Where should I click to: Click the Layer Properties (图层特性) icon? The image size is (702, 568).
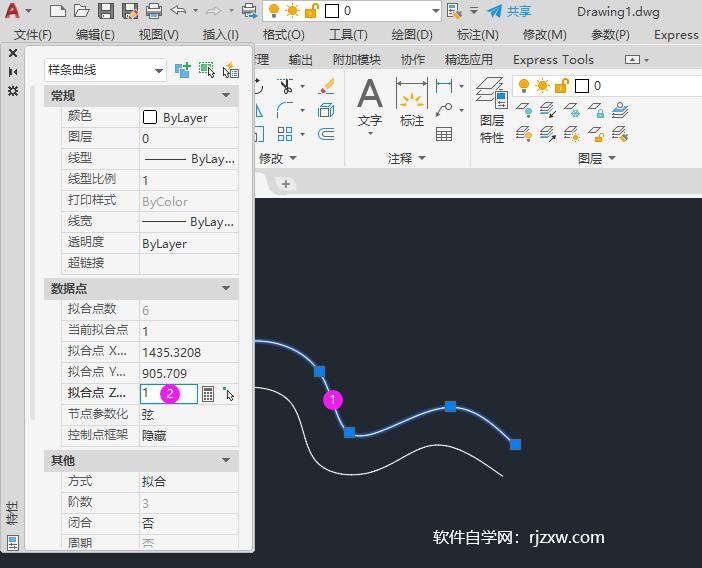(x=492, y=110)
